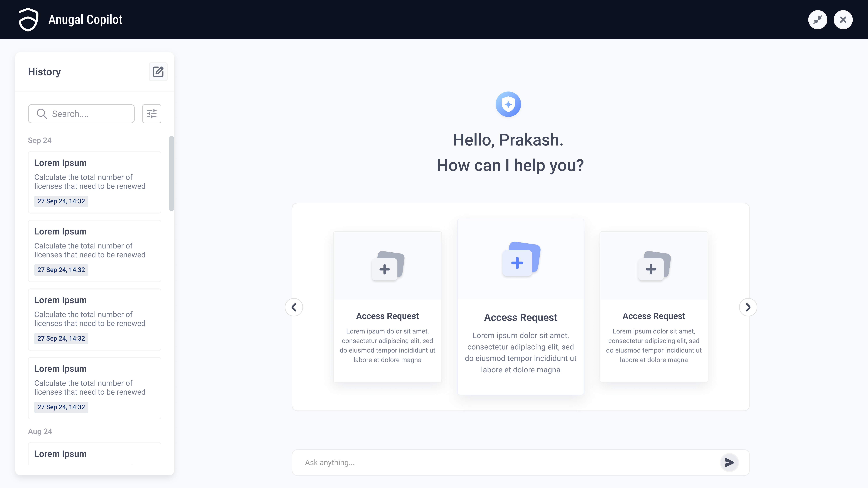Show previous carousel cards
The width and height of the screenshot is (868, 488).
click(x=294, y=307)
